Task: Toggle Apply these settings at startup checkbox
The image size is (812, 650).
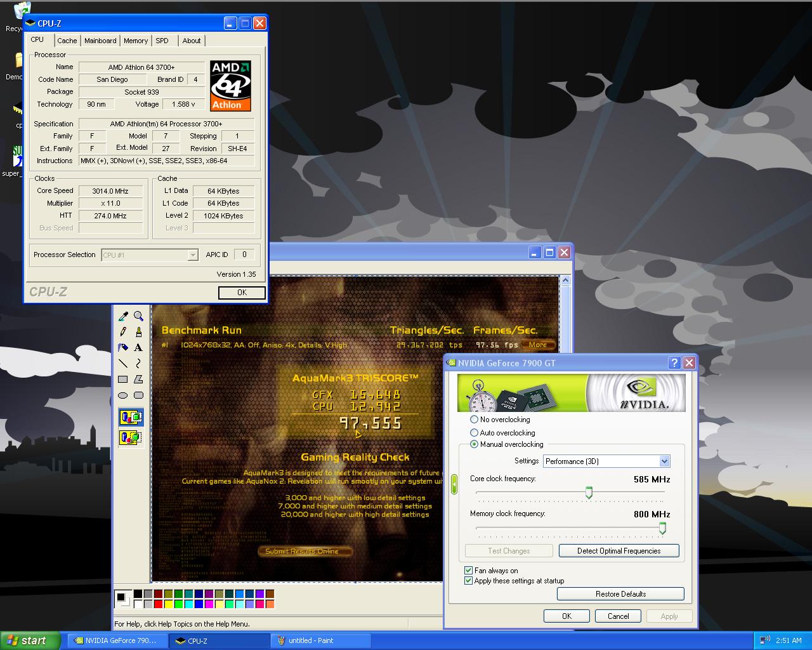Action: [468, 580]
